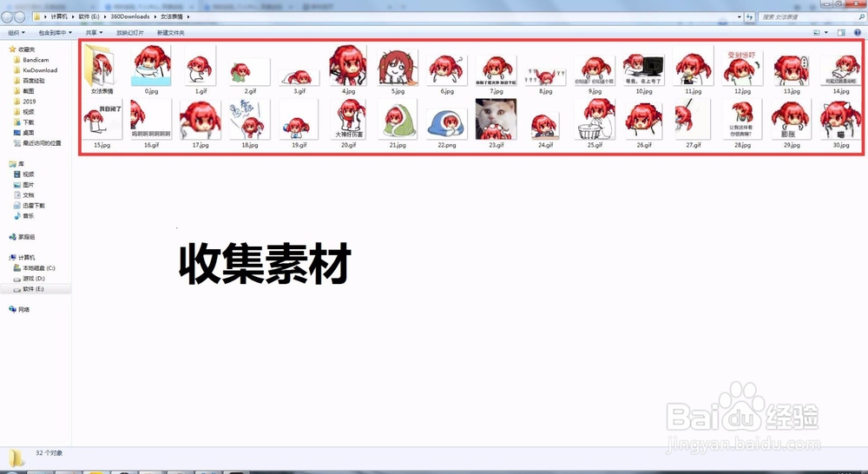The width and height of the screenshot is (868, 474).
Task: Click 360Downloads in the address path
Action: tap(130, 17)
